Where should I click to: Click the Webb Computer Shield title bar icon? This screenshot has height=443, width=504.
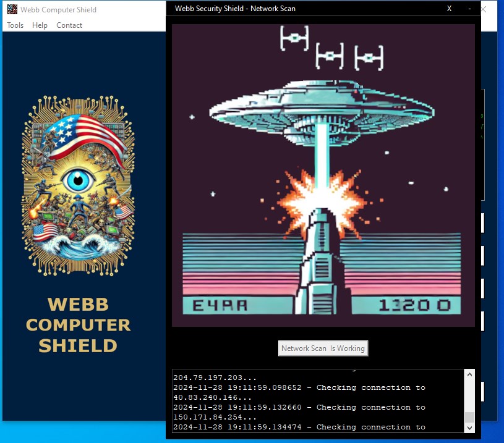12,9
